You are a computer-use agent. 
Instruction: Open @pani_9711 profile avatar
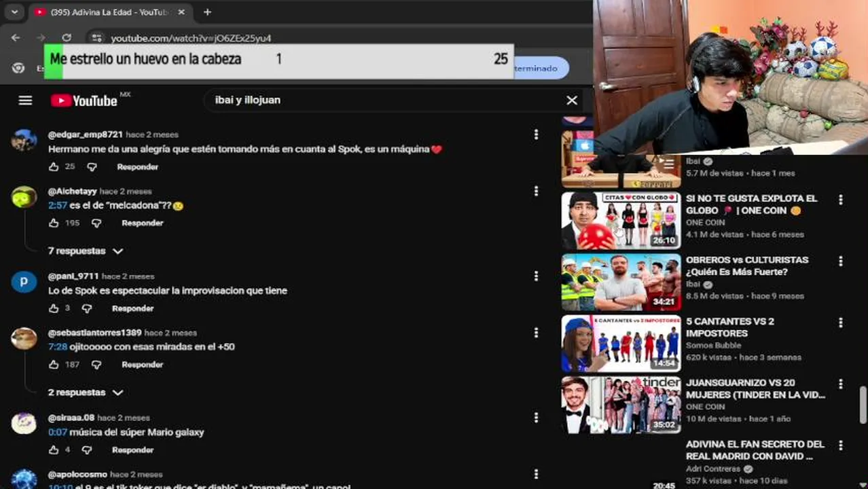(x=24, y=281)
